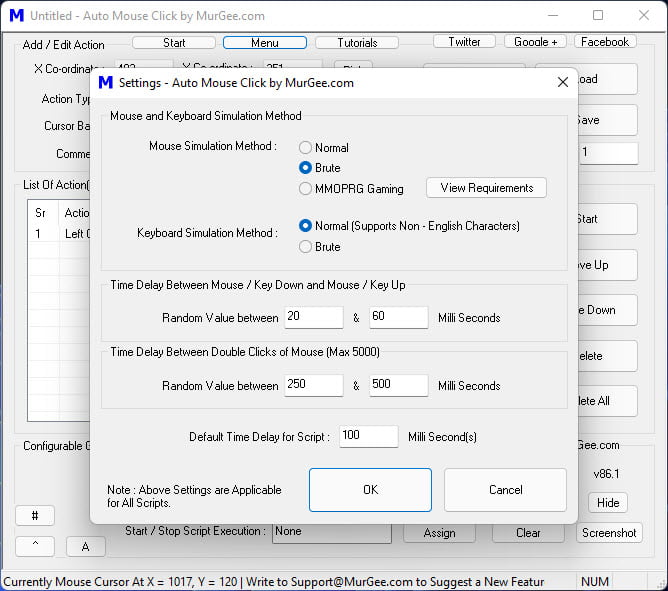This screenshot has height=591, width=668.
Task: Open Tutorials in main window
Action: click(x=357, y=43)
